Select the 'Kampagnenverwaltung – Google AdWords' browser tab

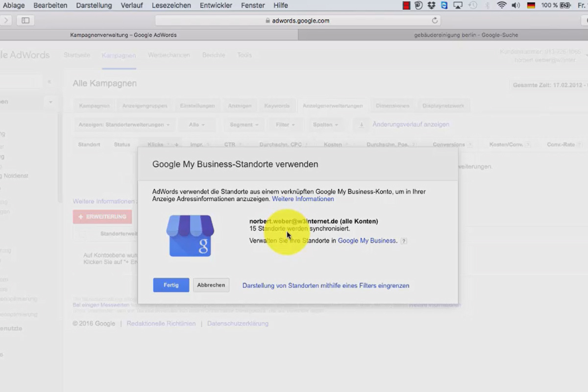pyautogui.click(x=123, y=35)
